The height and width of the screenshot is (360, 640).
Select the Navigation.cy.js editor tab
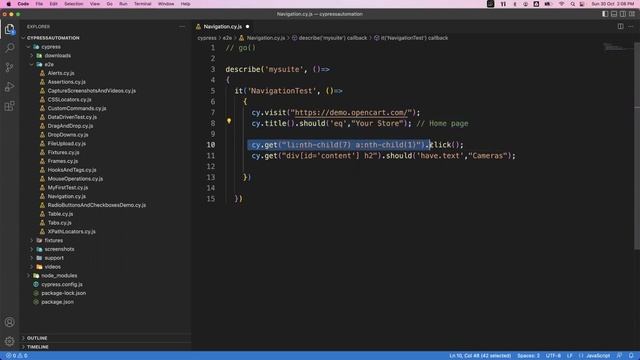(223, 27)
